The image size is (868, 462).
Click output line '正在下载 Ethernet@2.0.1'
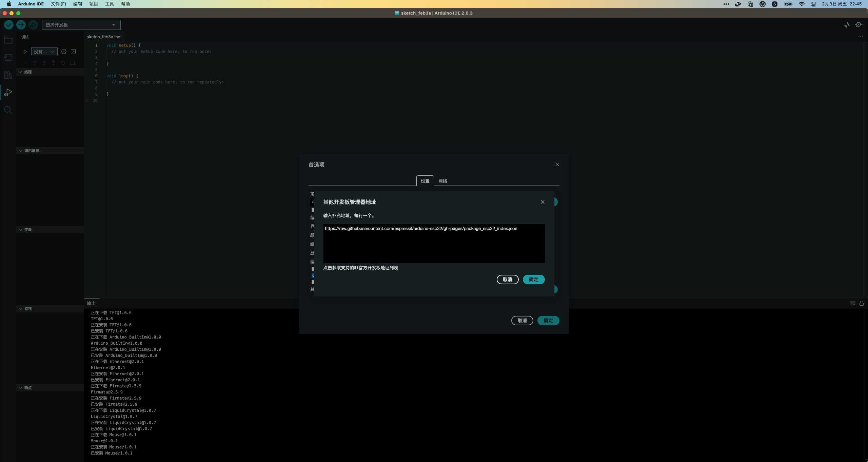(117, 362)
